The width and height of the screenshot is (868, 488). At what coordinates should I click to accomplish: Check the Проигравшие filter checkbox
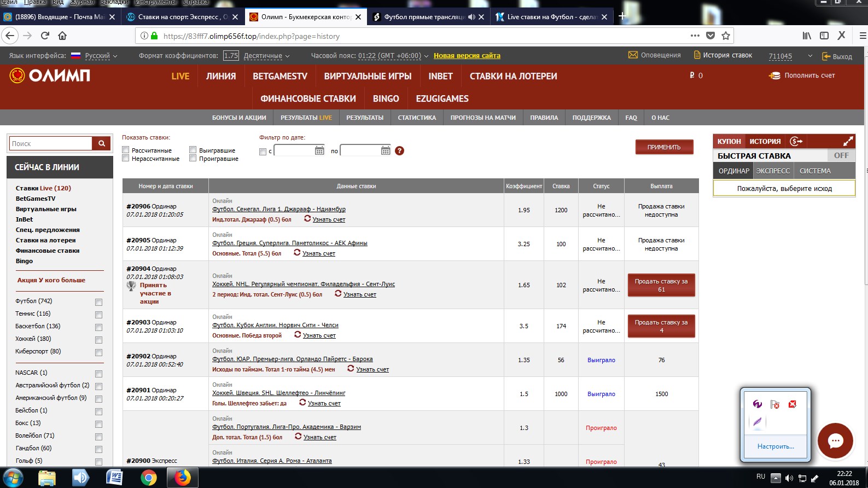(193, 158)
